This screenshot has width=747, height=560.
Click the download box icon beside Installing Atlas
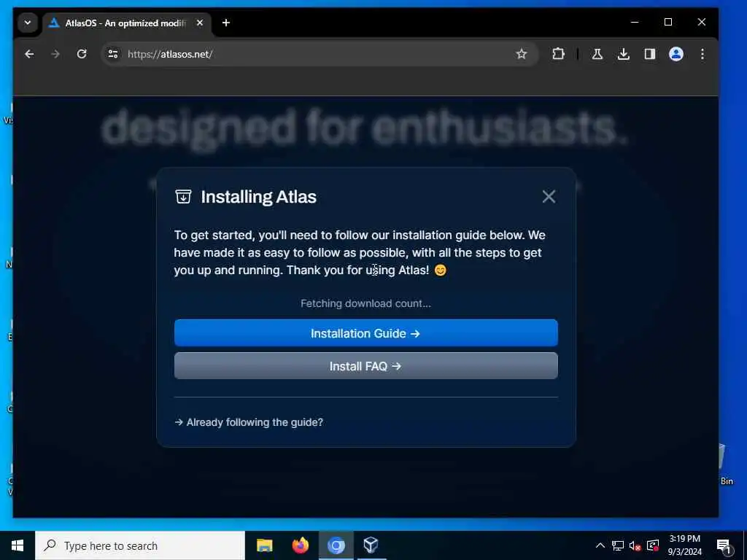tap(183, 196)
